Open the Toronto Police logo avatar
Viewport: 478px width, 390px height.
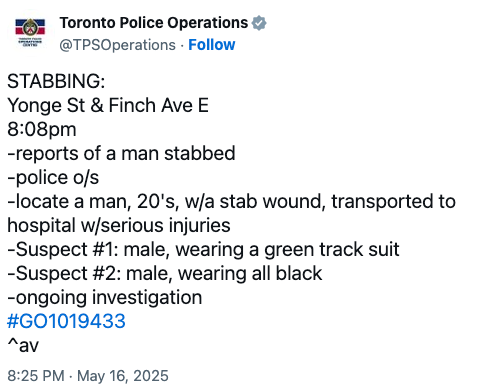pos(30,33)
